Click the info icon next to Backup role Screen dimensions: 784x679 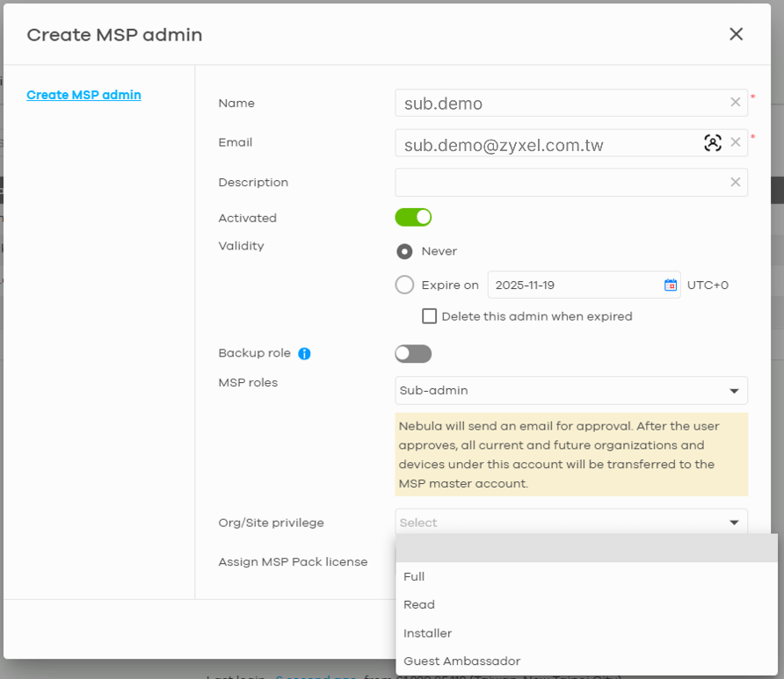click(x=303, y=353)
